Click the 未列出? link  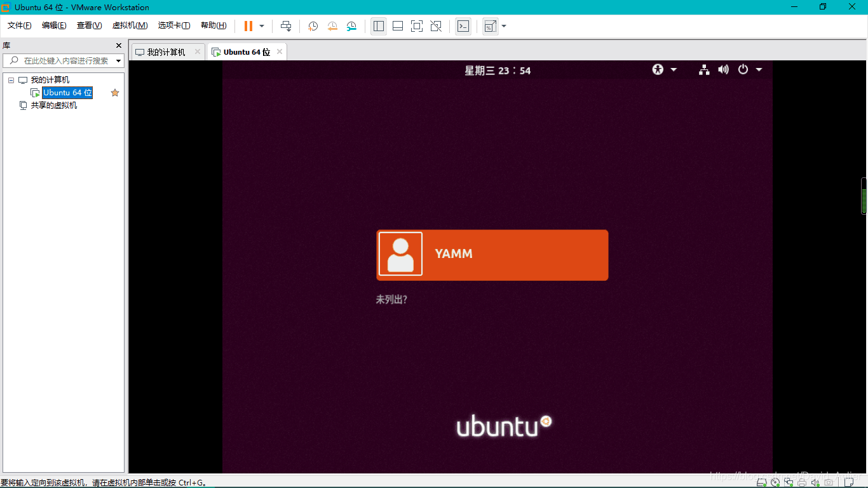point(391,299)
